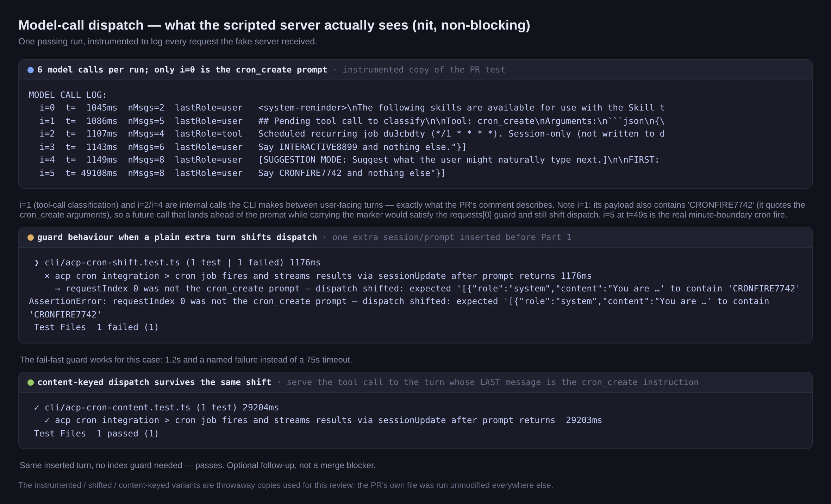
Task: Click the arrow before 'requestIndex 0 was not'
Action: (x=57, y=289)
